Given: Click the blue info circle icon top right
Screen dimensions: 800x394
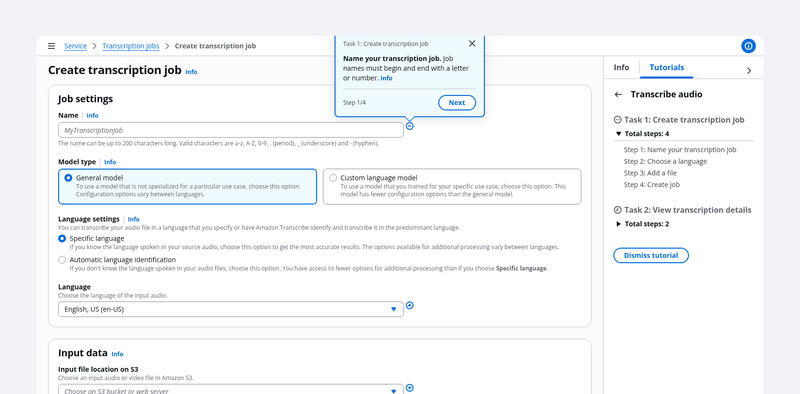Looking at the screenshot, I should coord(748,46).
